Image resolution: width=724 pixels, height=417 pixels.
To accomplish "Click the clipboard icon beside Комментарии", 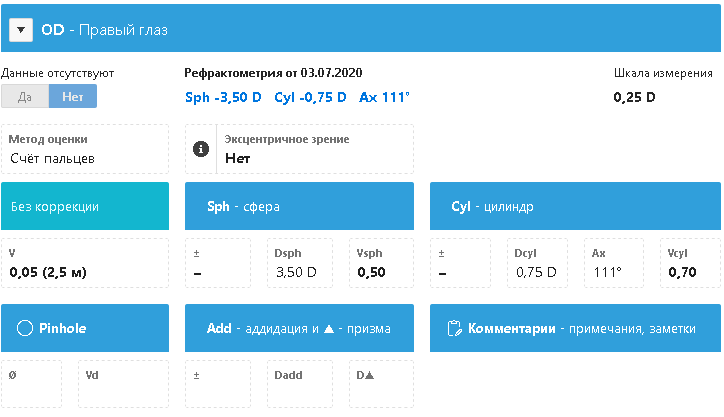I will click(x=454, y=328).
